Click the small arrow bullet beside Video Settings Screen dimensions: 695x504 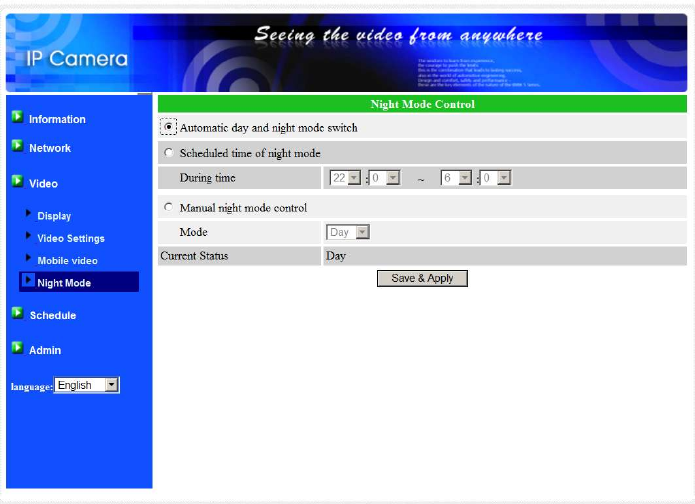[x=28, y=235]
